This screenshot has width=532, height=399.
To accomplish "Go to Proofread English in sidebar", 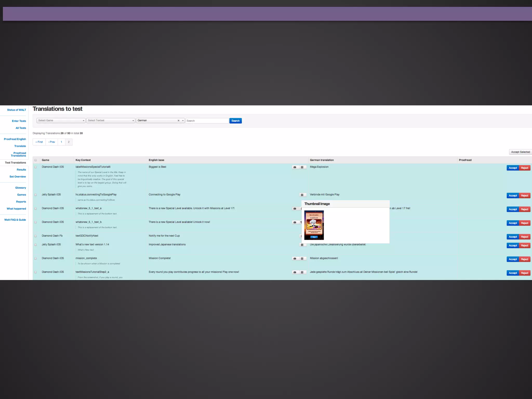I will (x=15, y=139).
